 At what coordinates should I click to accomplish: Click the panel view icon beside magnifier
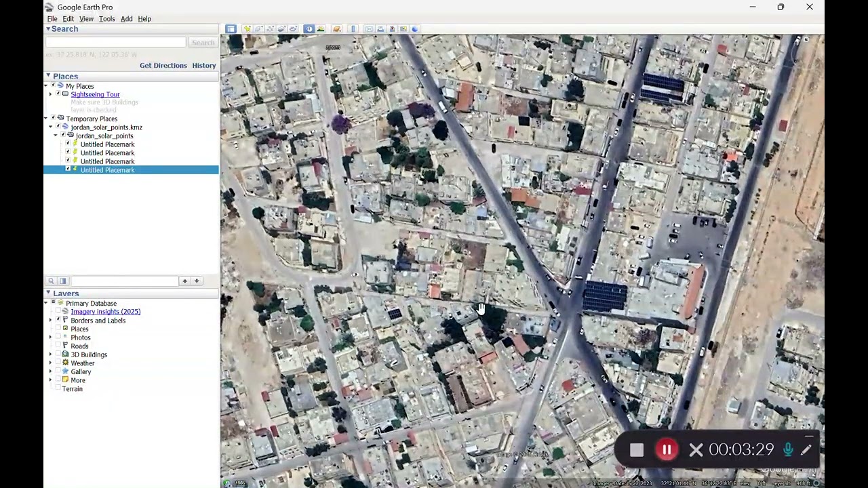click(x=63, y=281)
